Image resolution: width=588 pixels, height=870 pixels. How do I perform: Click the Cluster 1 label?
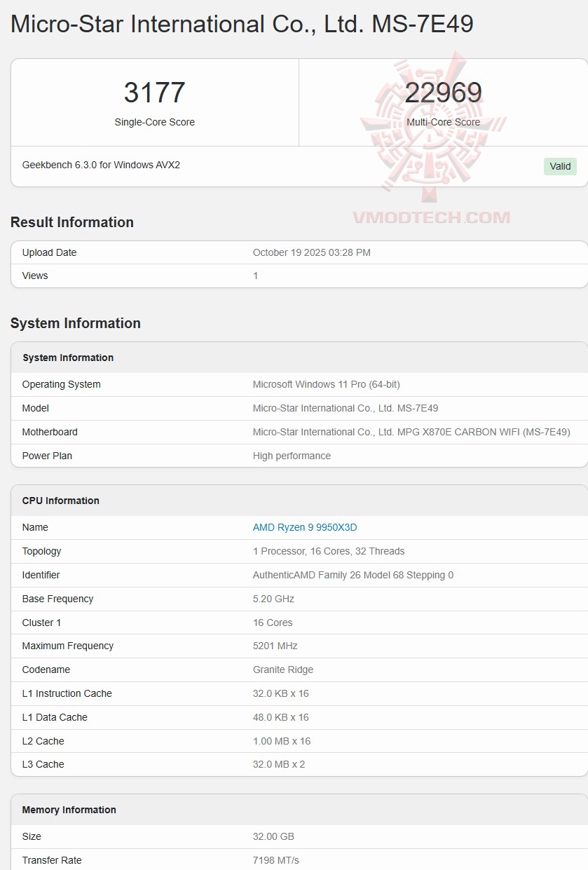pos(42,623)
